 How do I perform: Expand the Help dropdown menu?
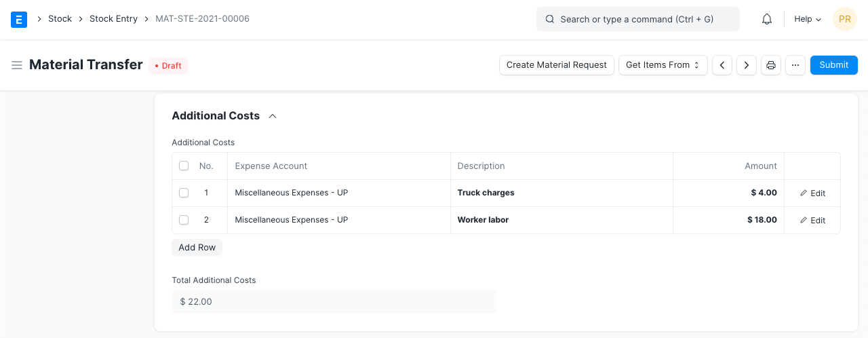[x=807, y=19]
